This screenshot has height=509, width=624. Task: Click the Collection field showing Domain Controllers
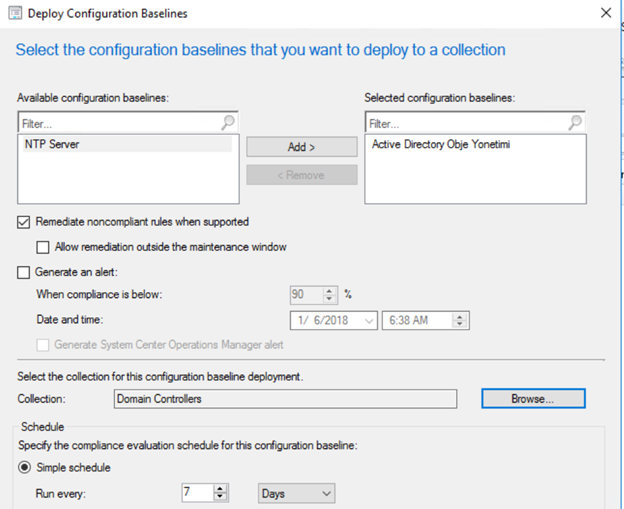coord(285,399)
